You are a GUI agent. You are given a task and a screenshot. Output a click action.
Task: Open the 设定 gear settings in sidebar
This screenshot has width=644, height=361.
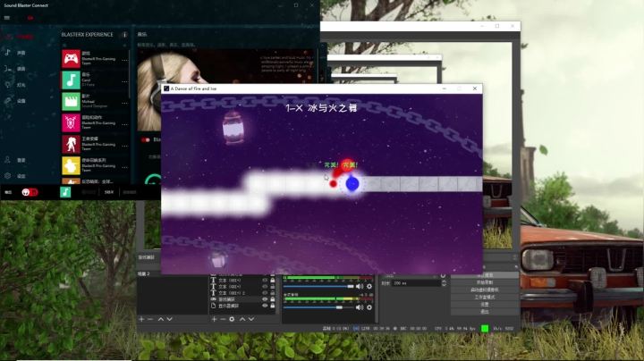pos(16,176)
